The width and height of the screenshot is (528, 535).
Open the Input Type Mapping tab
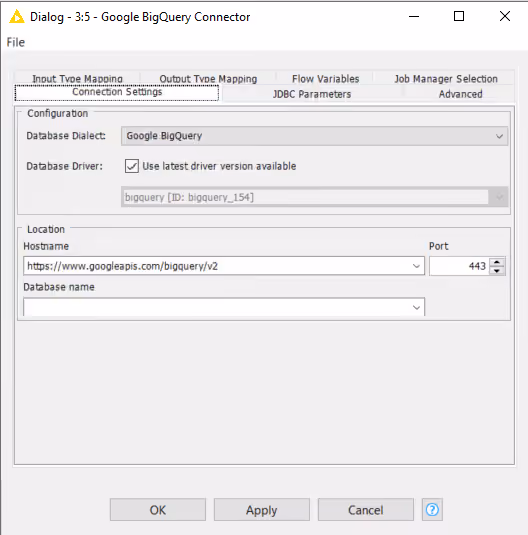click(x=77, y=78)
